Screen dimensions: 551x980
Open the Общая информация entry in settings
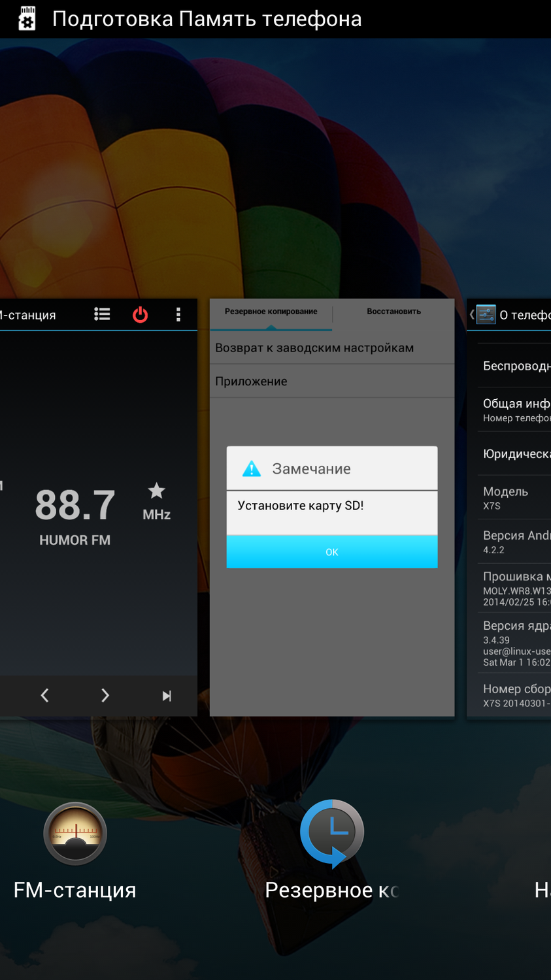tap(514, 410)
